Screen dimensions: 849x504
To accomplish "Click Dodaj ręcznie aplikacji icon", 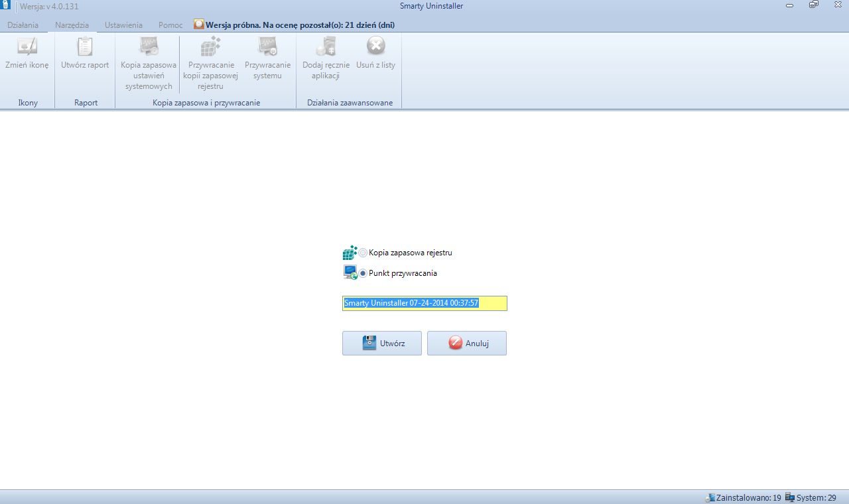I will click(326, 46).
